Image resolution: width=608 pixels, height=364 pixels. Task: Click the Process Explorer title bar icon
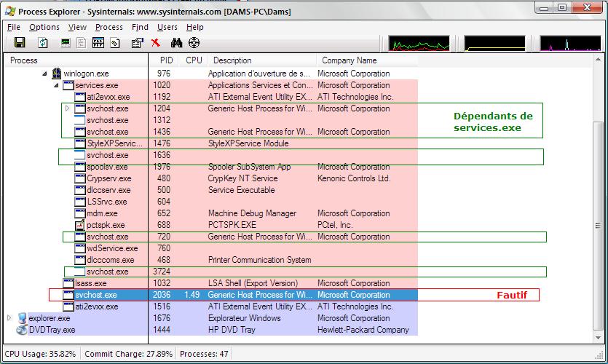pos(10,11)
